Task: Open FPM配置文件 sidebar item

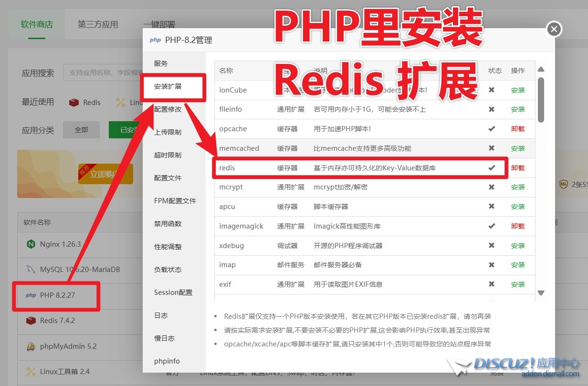Action: 175,201
